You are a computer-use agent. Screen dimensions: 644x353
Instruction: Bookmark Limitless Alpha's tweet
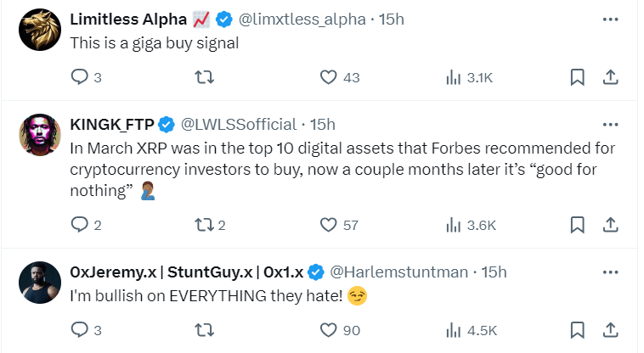pos(577,77)
